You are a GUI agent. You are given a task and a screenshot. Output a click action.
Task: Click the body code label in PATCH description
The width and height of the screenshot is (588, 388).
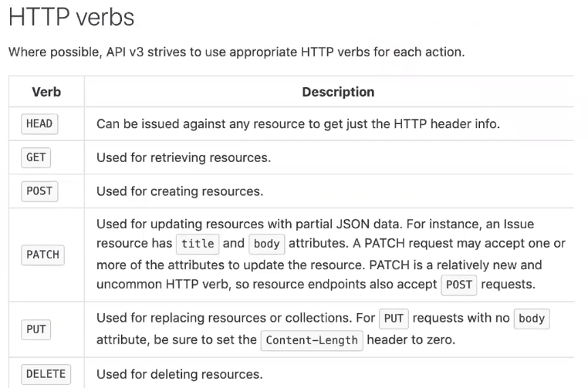[267, 244]
